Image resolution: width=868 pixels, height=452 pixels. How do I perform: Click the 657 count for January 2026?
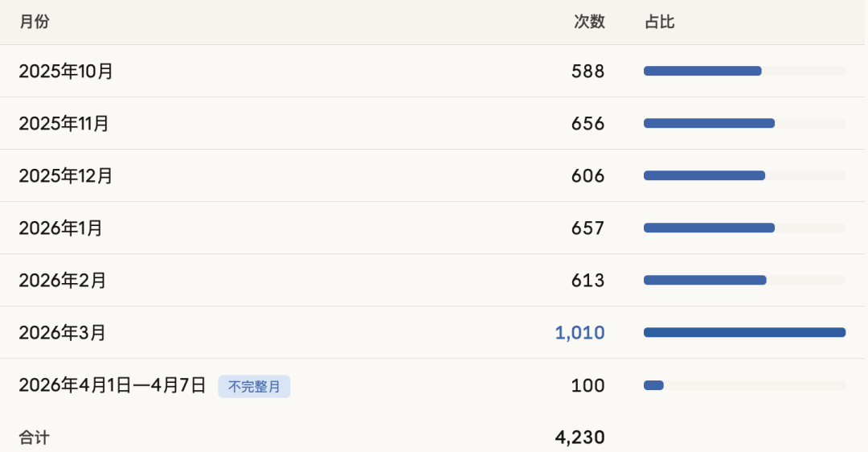pos(588,228)
